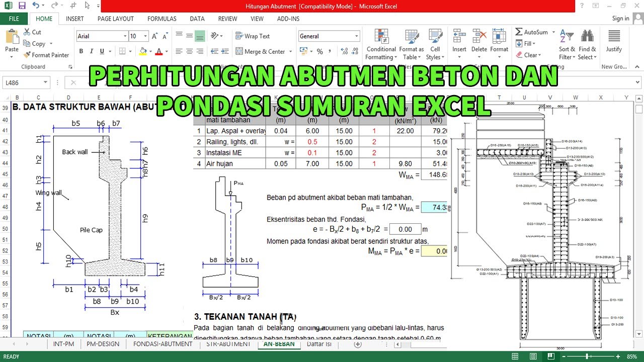Decrease the cell indent
The width and height of the screenshot is (644, 362).
coord(214,51)
